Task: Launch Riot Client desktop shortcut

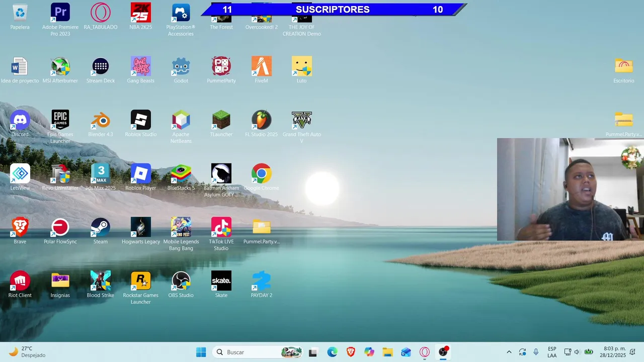Action: tap(20, 281)
